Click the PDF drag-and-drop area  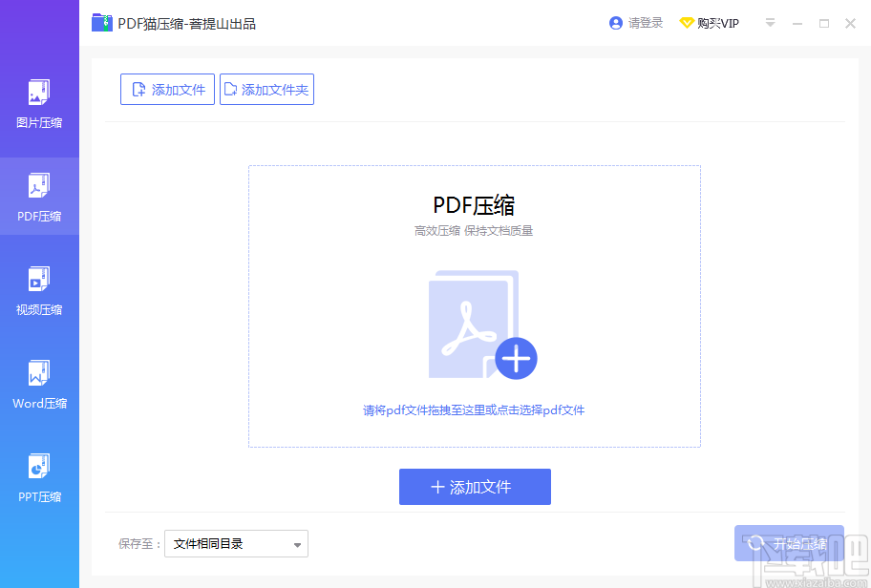pyautogui.click(x=475, y=305)
